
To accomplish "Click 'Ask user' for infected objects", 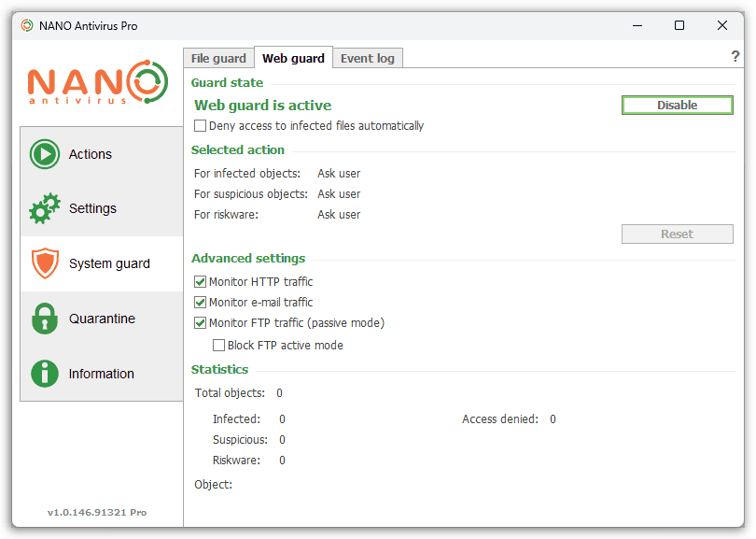I will [339, 174].
